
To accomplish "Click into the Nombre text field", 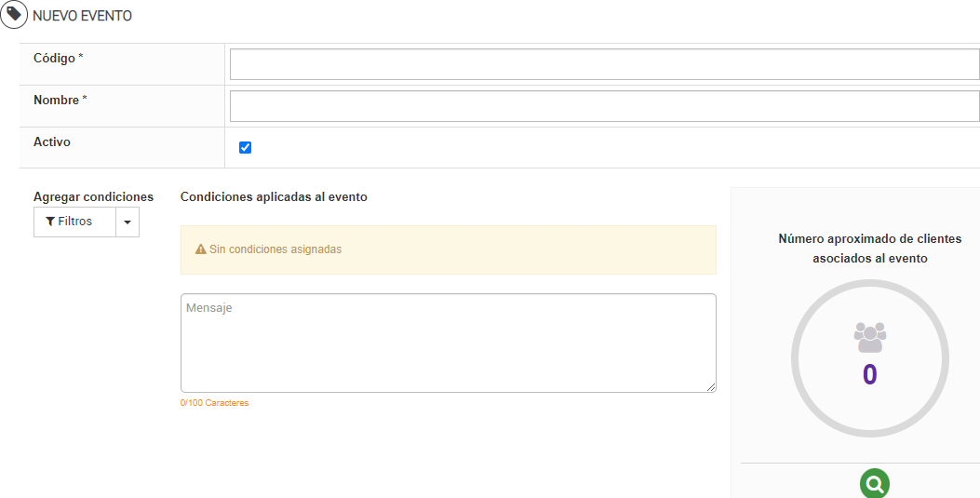I will tap(604, 106).
